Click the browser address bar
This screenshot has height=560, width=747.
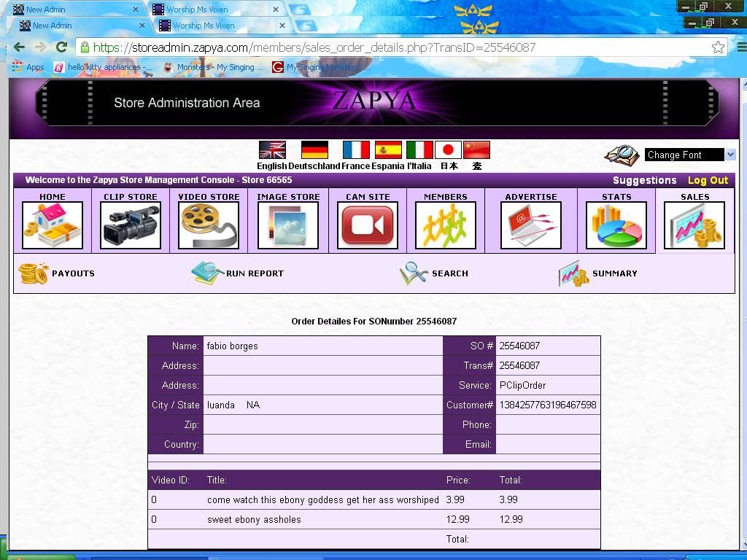[394, 47]
